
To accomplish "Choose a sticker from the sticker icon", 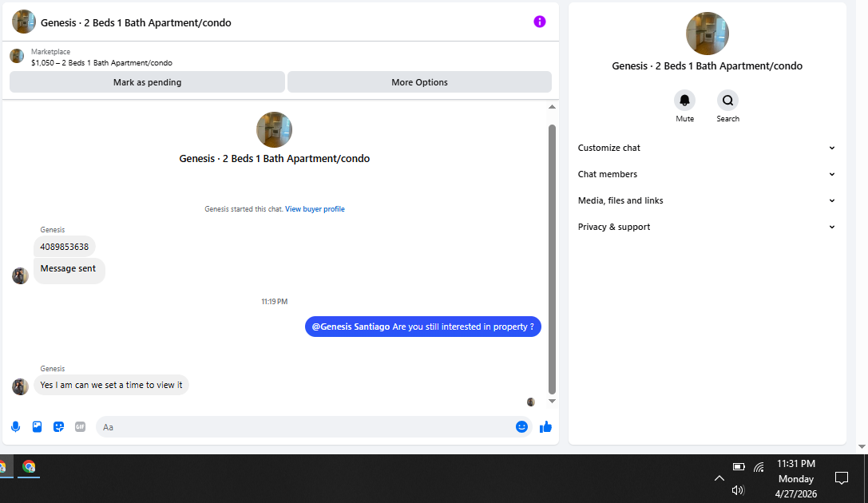I will coord(58,426).
